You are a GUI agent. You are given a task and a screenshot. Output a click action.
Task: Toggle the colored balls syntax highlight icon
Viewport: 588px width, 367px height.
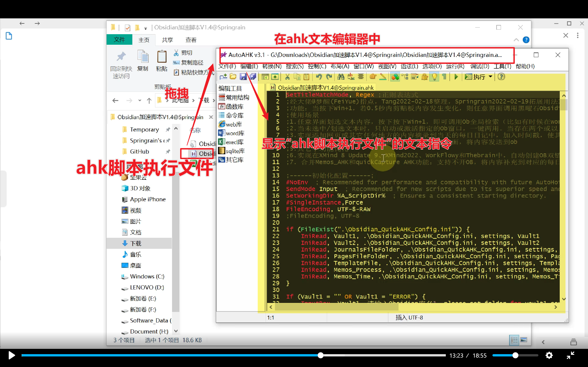pyautogui.click(x=395, y=77)
